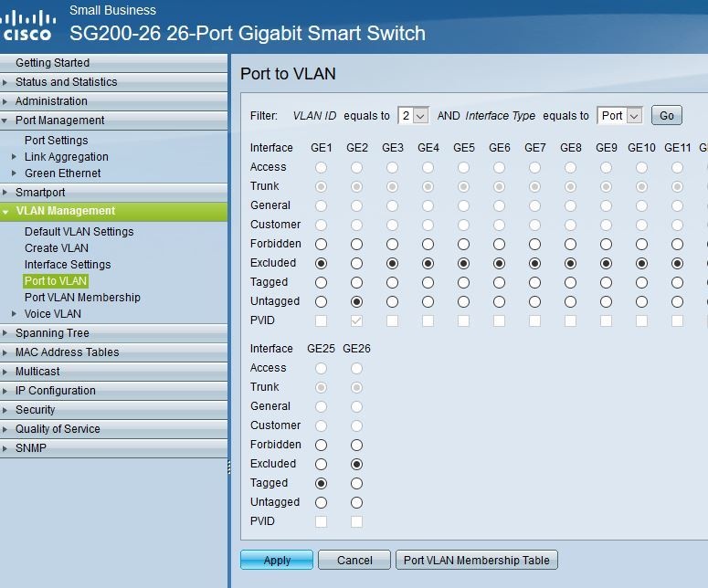Toggle PVID checkbox for GE2
708x588 pixels.
[356, 320]
